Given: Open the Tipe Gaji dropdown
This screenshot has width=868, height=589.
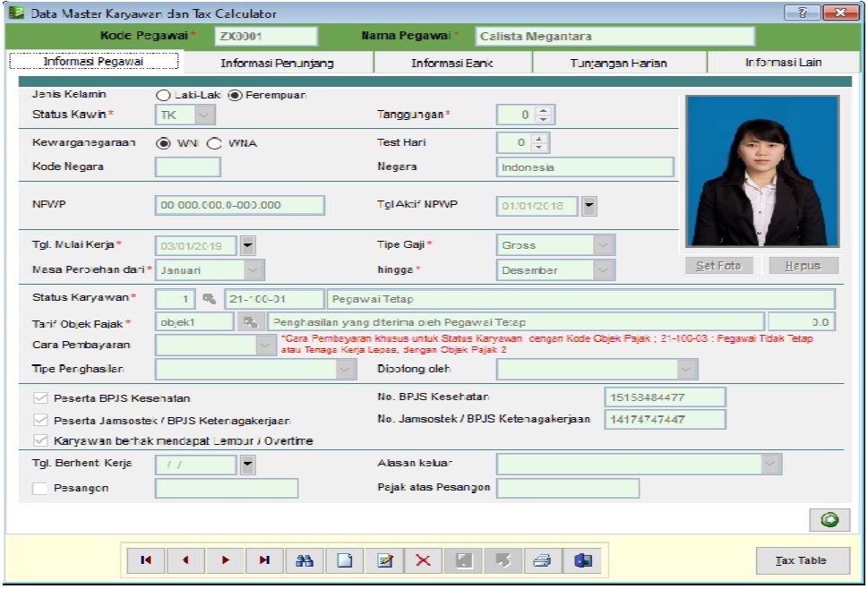Looking at the screenshot, I should click(x=604, y=244).
